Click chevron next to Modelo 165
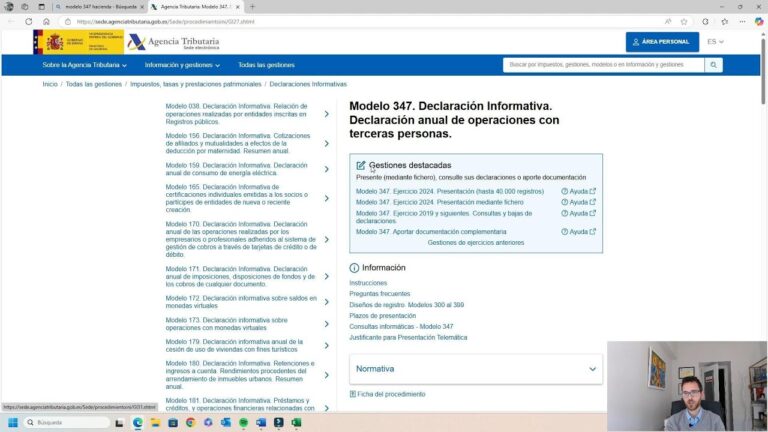 click(x=327, y=198)
